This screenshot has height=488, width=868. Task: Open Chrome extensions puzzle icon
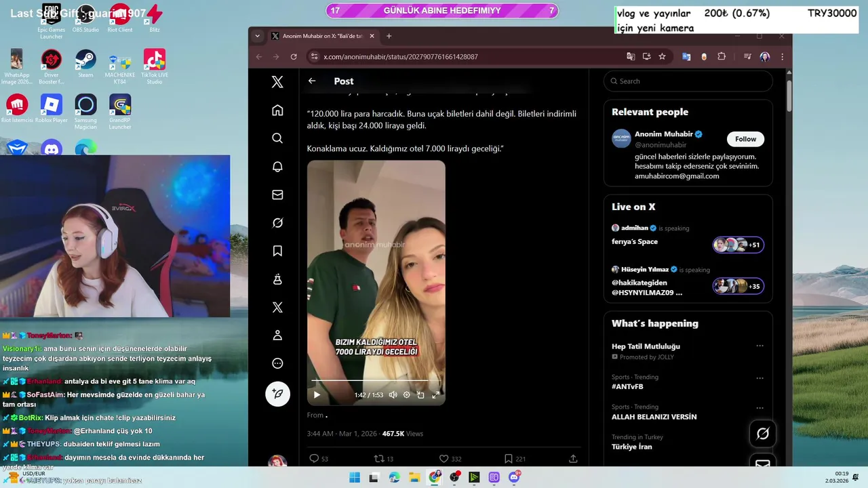click(722, 56)
